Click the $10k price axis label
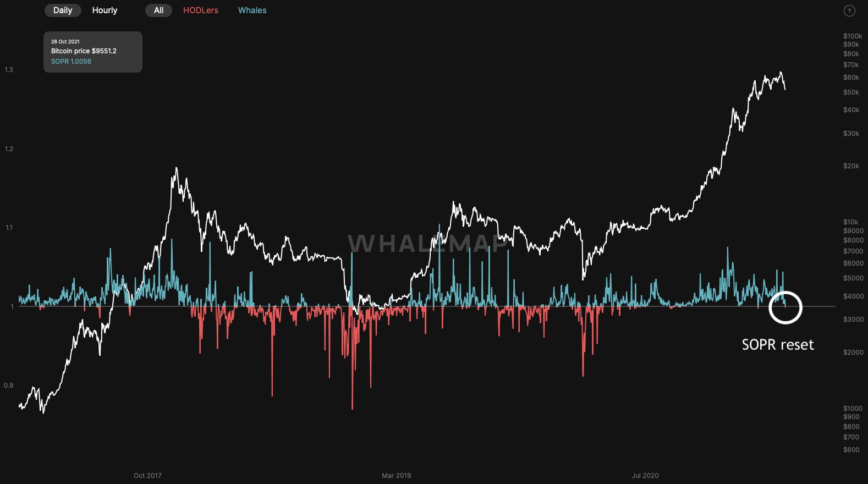Viewport: 868px width, 484px height. click(x=850, y=222)
